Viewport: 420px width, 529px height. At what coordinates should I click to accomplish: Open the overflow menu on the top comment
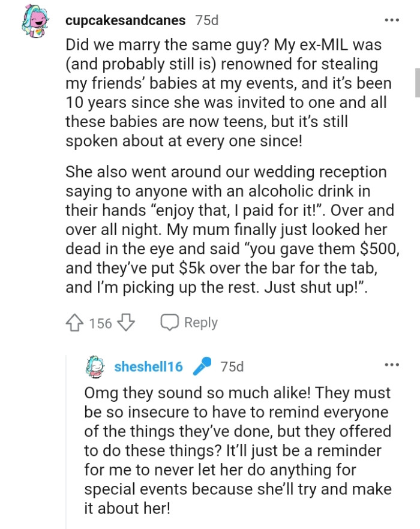(x=392, y=19)
